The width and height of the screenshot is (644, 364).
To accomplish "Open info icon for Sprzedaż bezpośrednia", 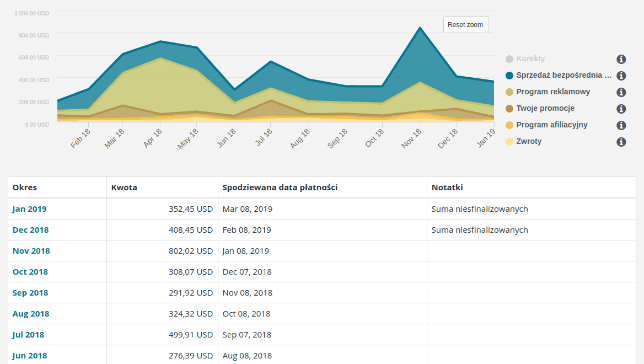I will click(621, 76).
